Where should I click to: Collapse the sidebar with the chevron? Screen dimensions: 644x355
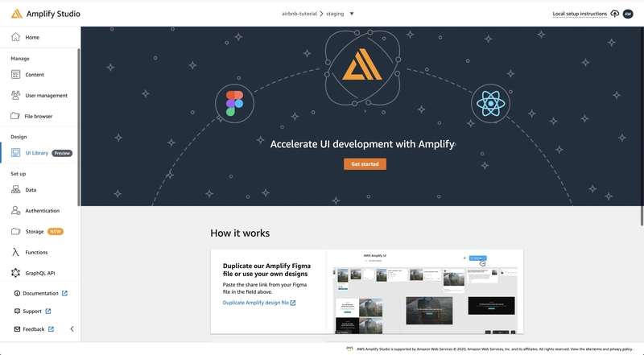coord(72,328)
